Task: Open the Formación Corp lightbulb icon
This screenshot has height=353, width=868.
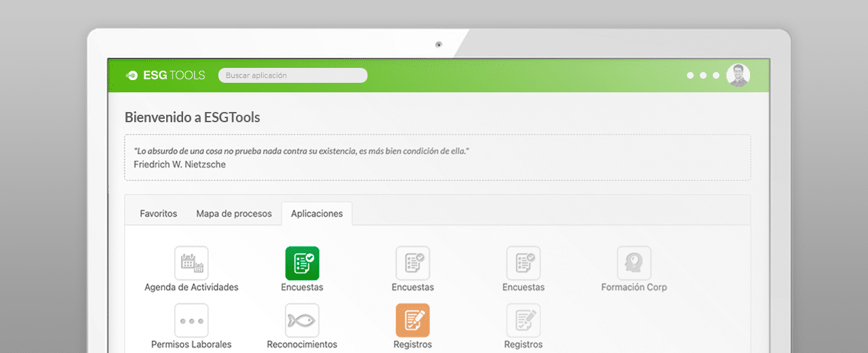Action: (634, 263)
